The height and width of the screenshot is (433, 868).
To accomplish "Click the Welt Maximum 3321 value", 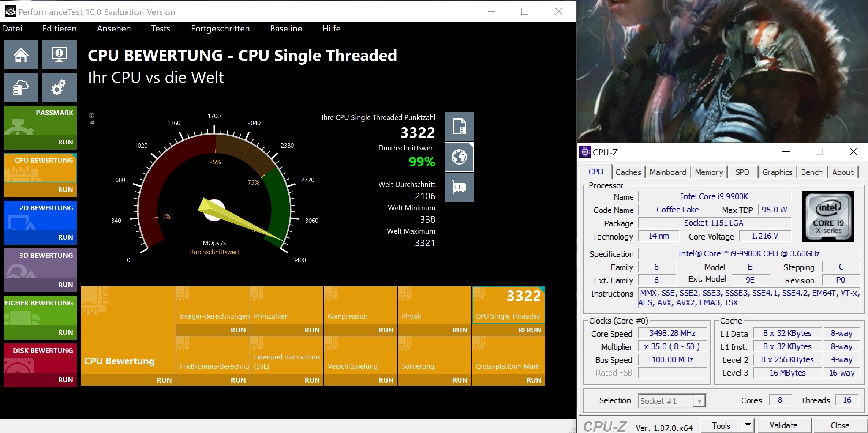I will coord(425,243).
